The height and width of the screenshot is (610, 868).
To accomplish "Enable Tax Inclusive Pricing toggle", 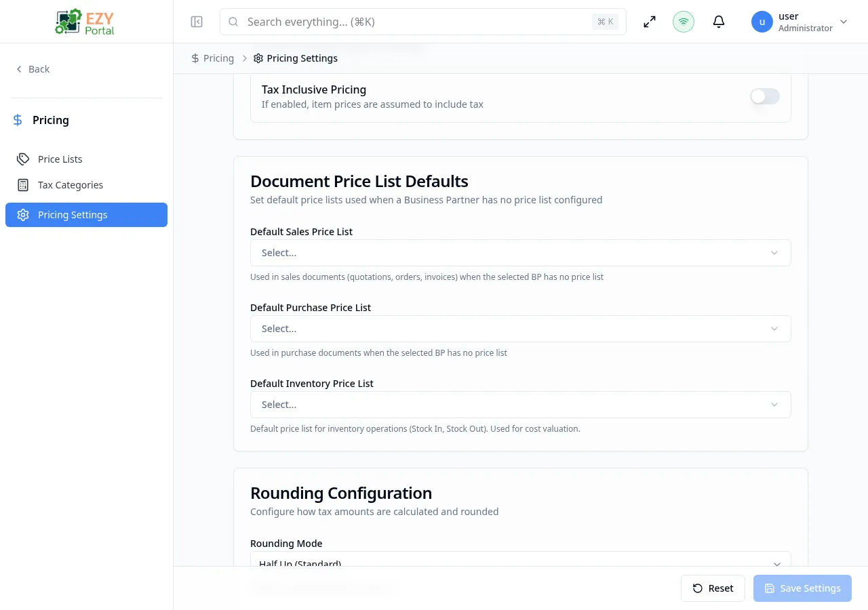I will pyautogui.click(x=765, y=96).
